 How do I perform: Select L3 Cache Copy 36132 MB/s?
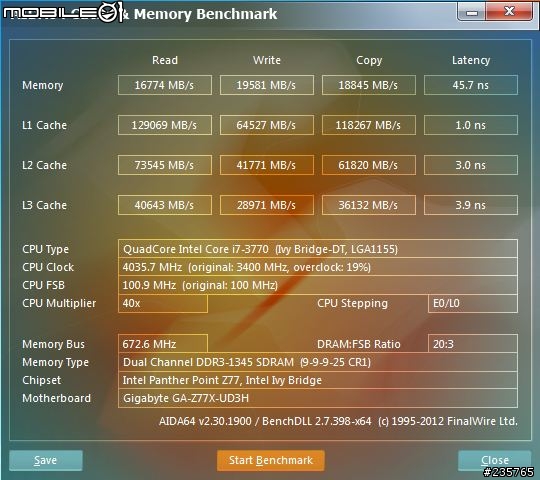(x=368, y=205)
